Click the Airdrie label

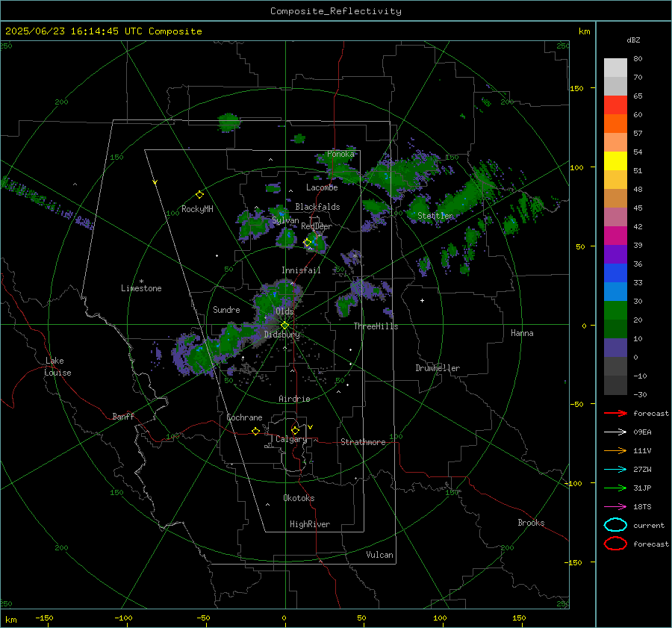294,399
